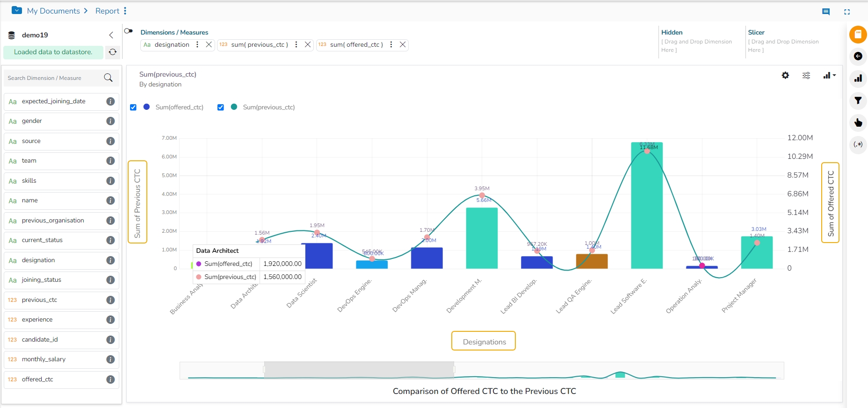Select the Development M. bar
This screenshot has width=868, height=408.
coord(482,238)
